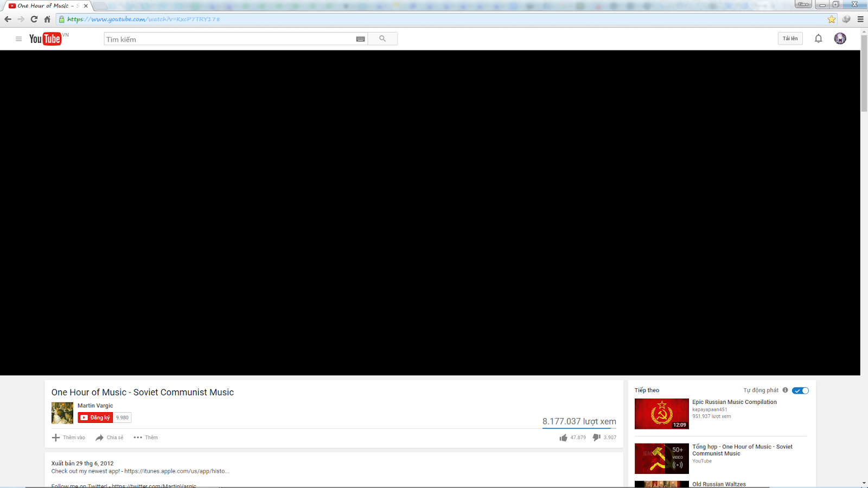Click the 9.980 subscriber count
Viewport: 868px width, 488px height.
pyautogui.click(x=122, y=418)
